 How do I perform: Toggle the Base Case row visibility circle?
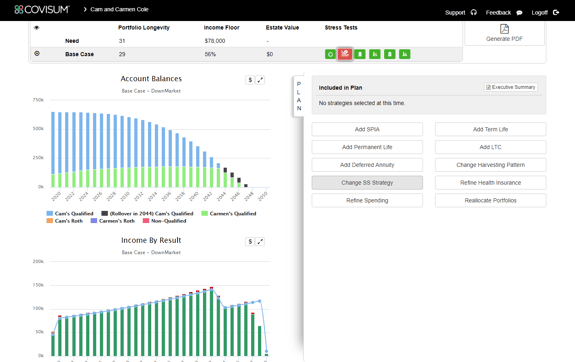(37, 54)
